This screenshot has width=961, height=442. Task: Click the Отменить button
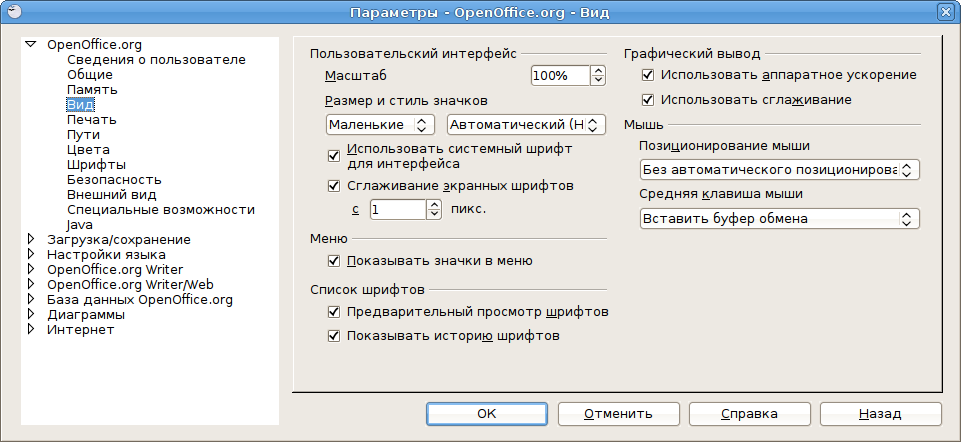click(x=618, y=414)
